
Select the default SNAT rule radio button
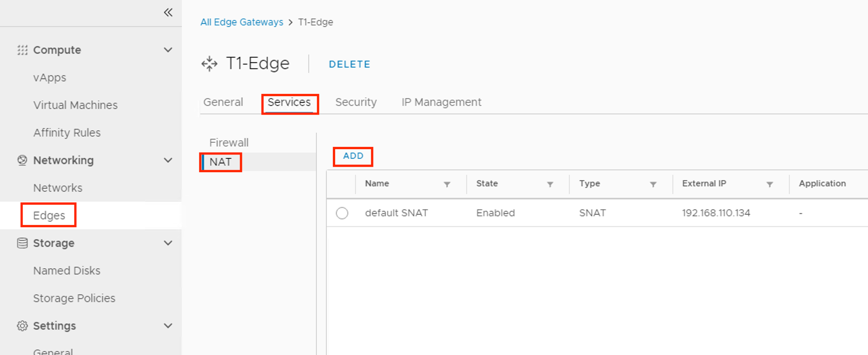point(342,213)
